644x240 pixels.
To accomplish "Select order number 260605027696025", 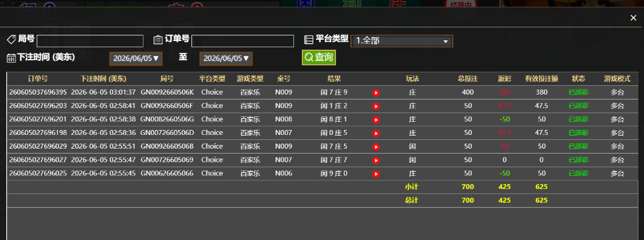I will 38,173.
